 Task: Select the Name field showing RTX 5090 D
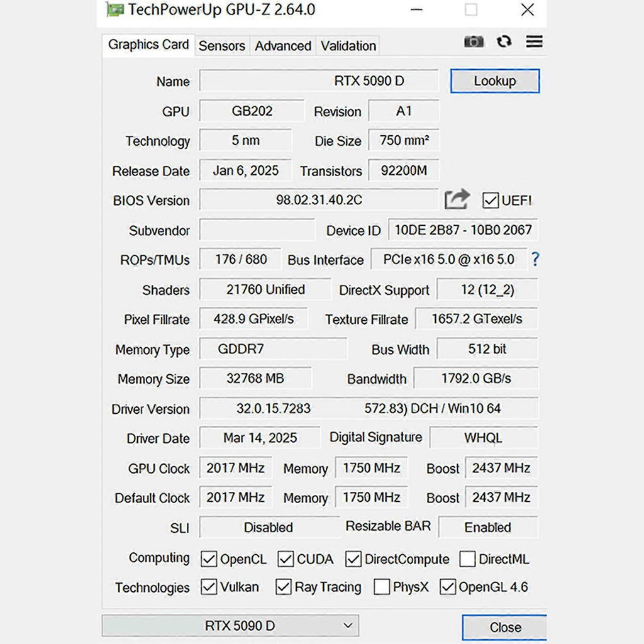click(x=319, y=81)
